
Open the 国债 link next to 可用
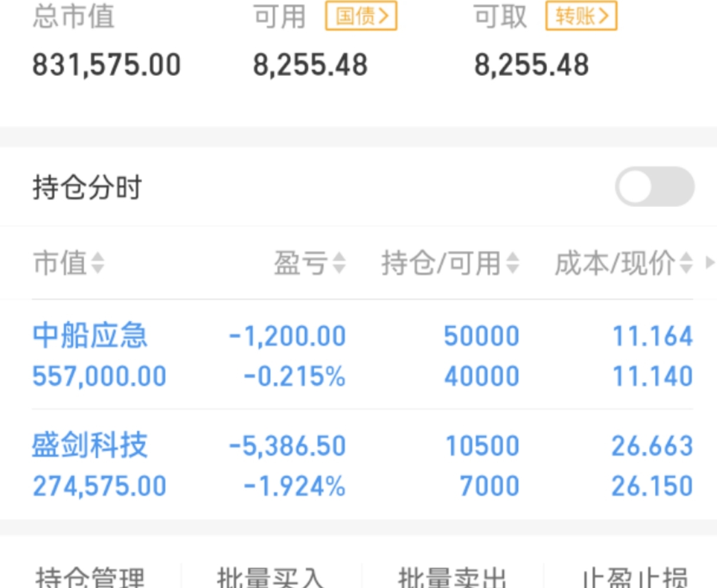click(x=361, y=16)
